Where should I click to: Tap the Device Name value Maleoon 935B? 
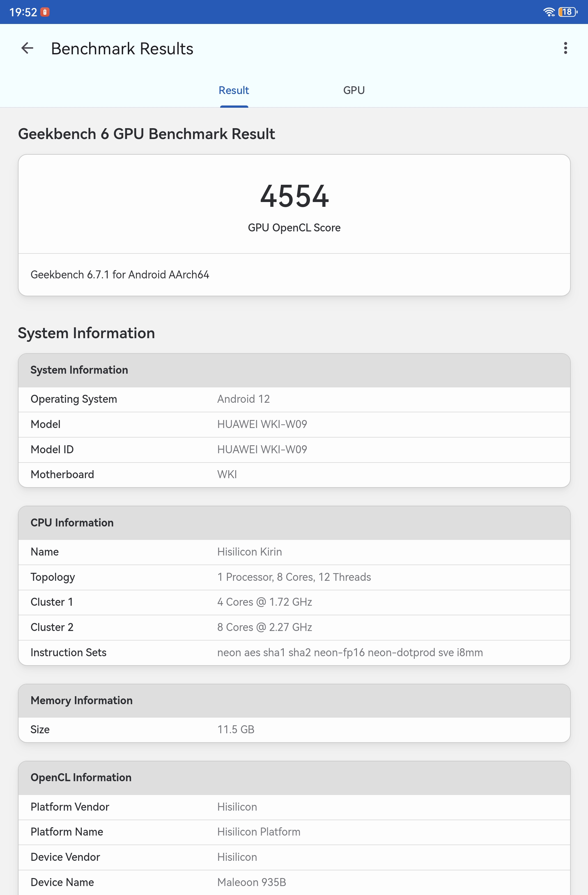pos(251,882)
